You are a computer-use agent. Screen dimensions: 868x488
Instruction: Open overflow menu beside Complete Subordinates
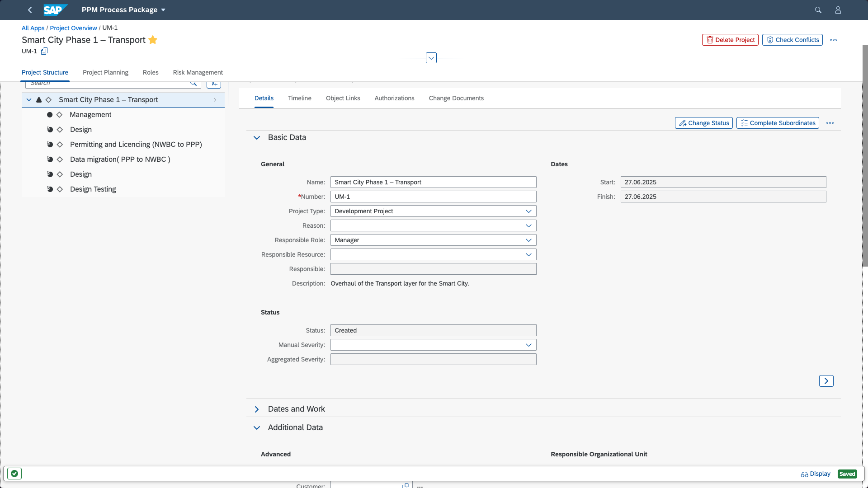tap(830, 123)
